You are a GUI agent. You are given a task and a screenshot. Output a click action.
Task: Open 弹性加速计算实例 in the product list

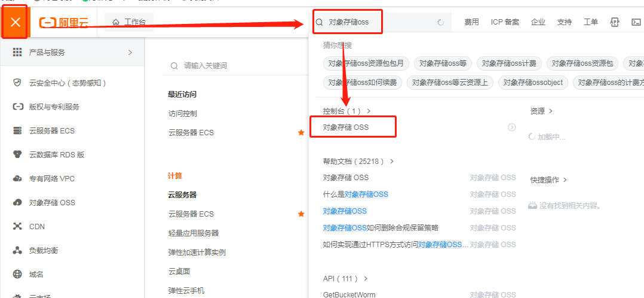pos(197,253)
